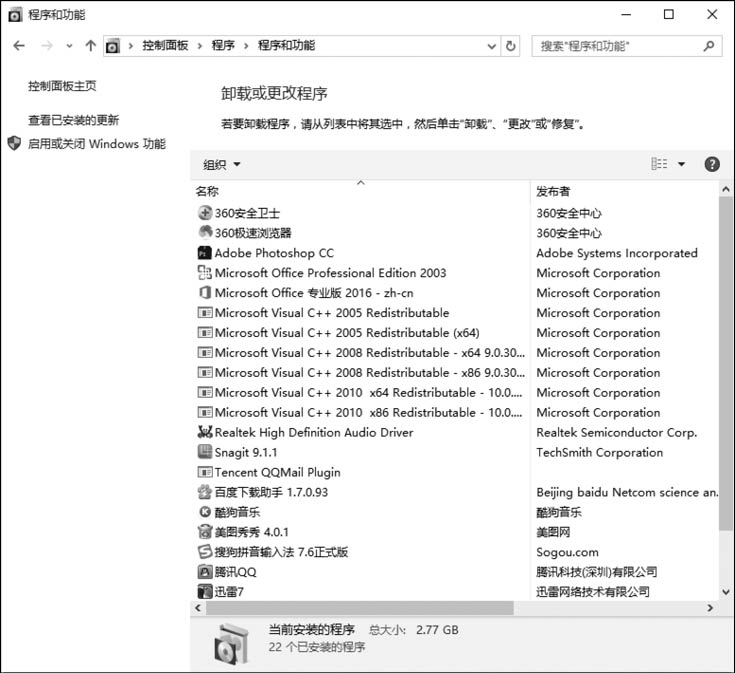Click the 360安全卫士 program icon
This screenshot has width=735, height=673.
click(205, 213)
